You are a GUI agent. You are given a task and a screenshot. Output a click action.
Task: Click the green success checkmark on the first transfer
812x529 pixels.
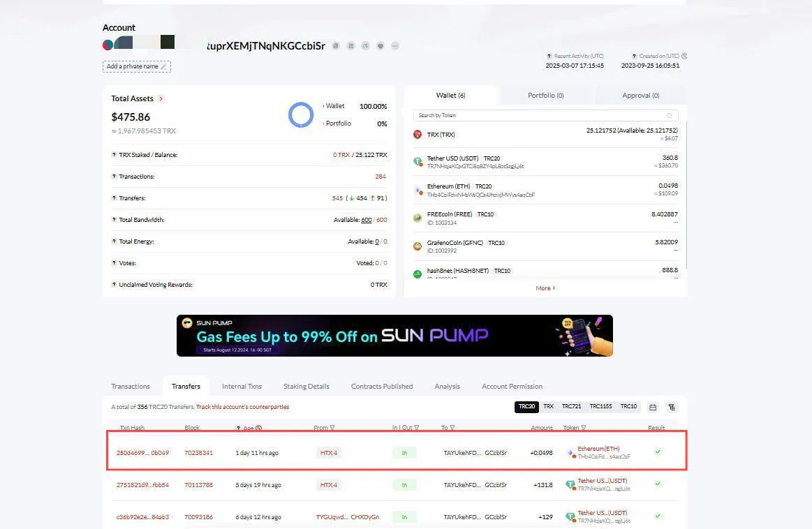[657, 452]
